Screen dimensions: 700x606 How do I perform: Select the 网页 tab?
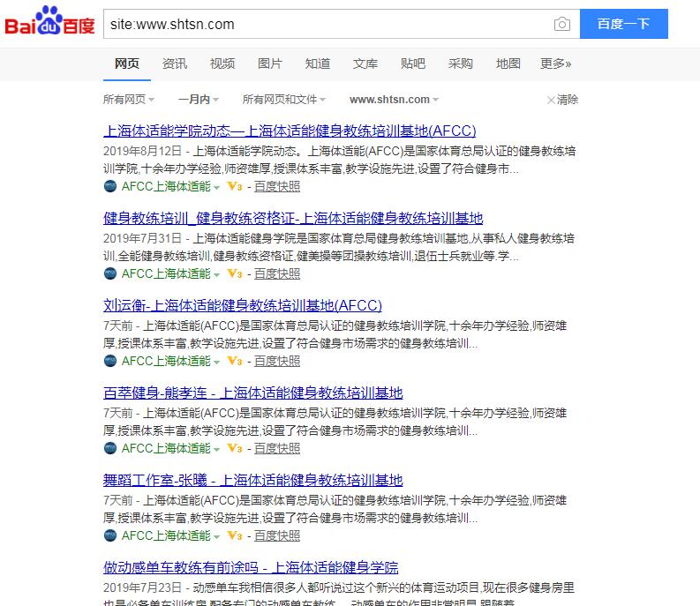(127, 64)
